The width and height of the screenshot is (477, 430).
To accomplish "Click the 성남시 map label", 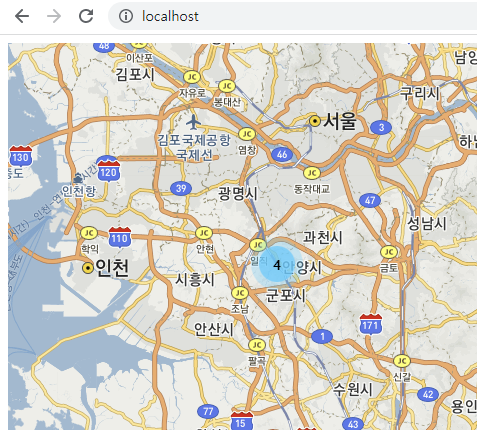I will [x=427, y=223].
